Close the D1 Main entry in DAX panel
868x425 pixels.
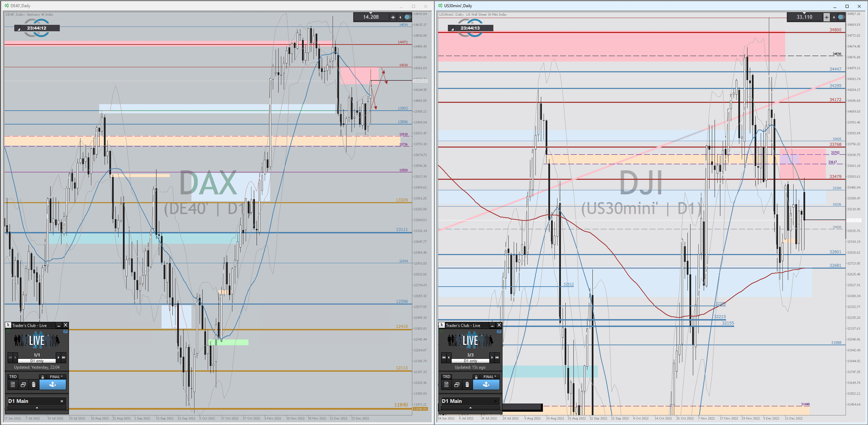click(62, 401)
